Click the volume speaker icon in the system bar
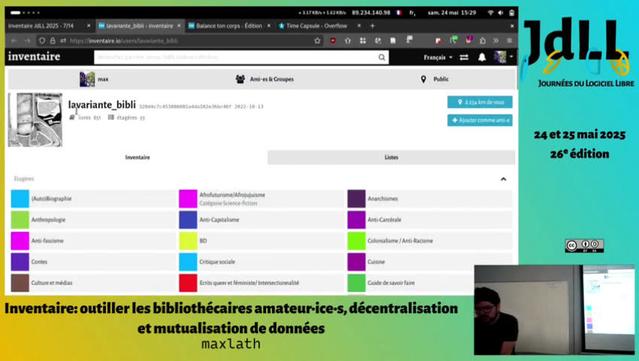The width and height of the screenshot is (639, 361). 501,13
